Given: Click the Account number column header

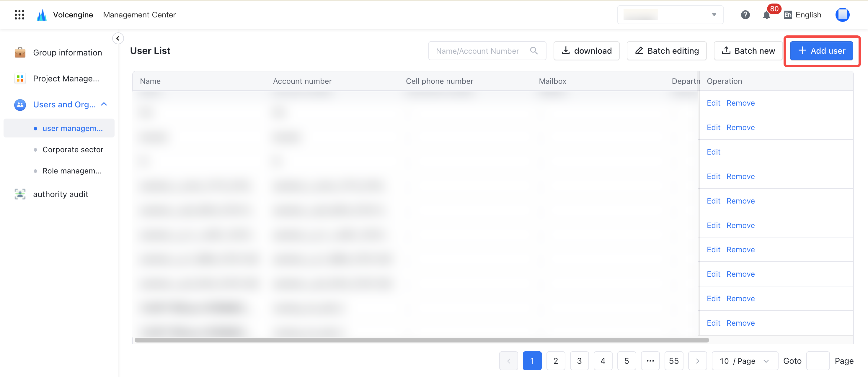Looking at the screenshot, I should pyautogui.click(x=302, y=81).
